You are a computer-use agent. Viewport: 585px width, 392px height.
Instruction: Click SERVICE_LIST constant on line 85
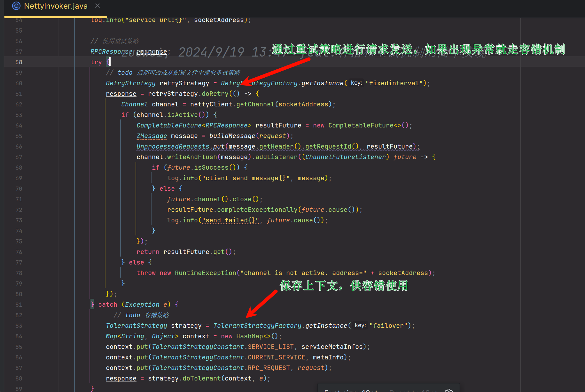point(271,347)
